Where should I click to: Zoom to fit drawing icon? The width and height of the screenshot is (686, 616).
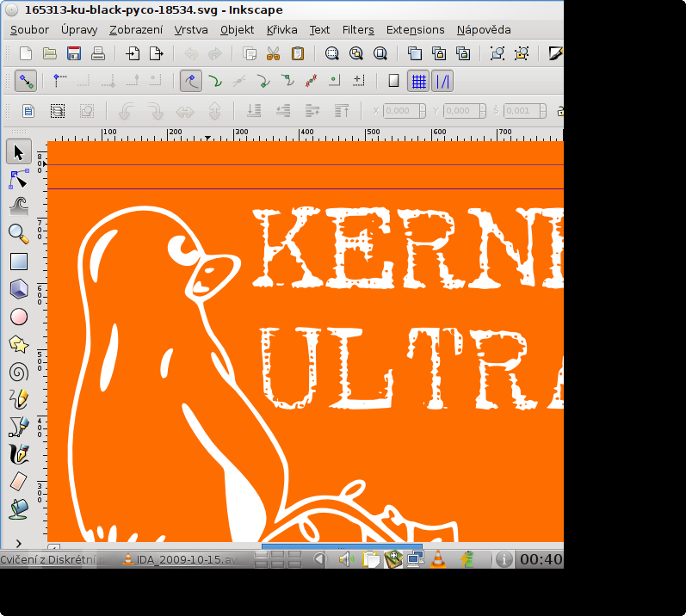tap(356, 54)
